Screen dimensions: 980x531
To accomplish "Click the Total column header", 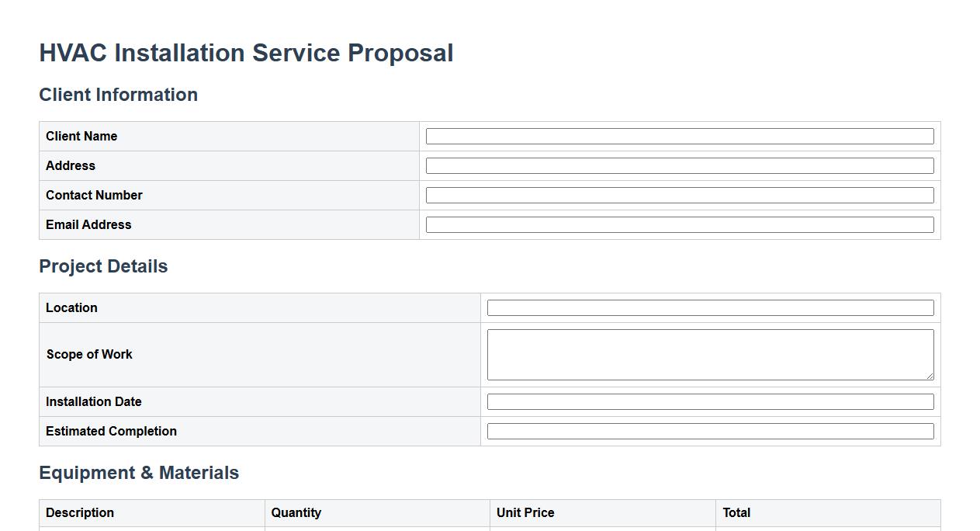I will click(x=736, y=512).
